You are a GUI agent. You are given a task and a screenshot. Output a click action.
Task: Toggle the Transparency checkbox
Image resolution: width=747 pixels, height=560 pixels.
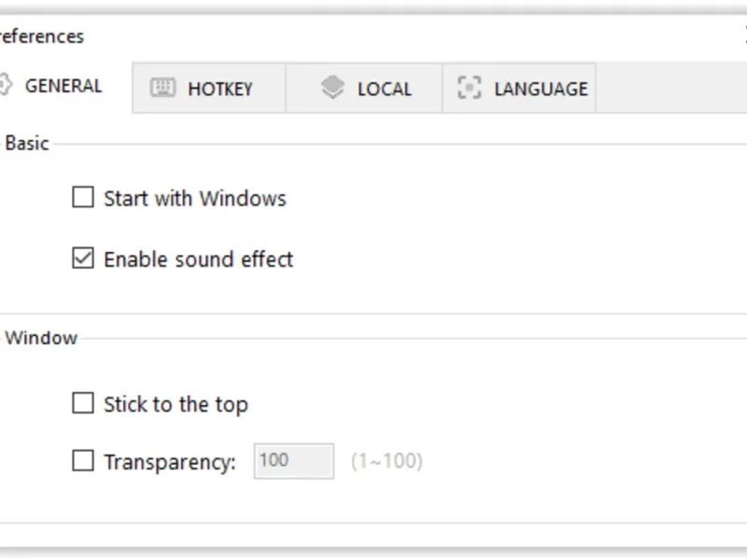[x=83, y=461]
